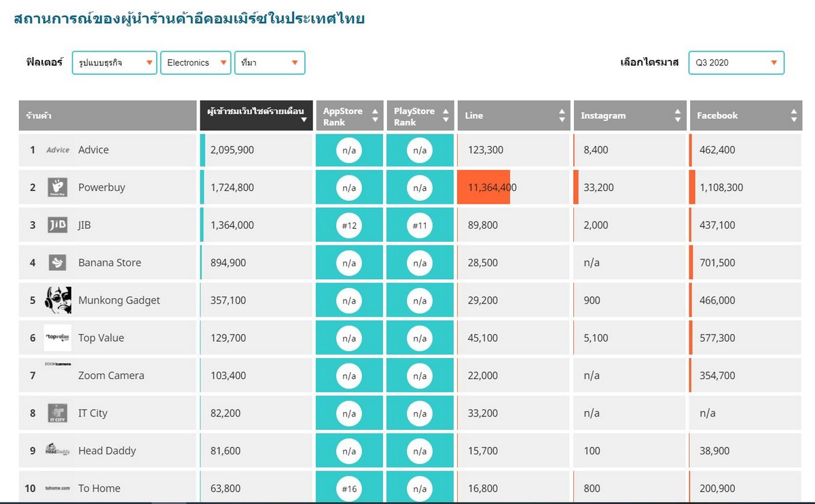
Task: Click Head Daddy PlayStore n/a badge
Action: (420, 450)
